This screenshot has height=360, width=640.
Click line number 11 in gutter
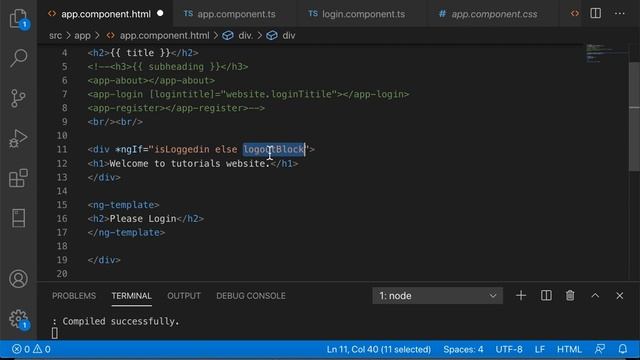pyautogui.click(x=62, y=149)
